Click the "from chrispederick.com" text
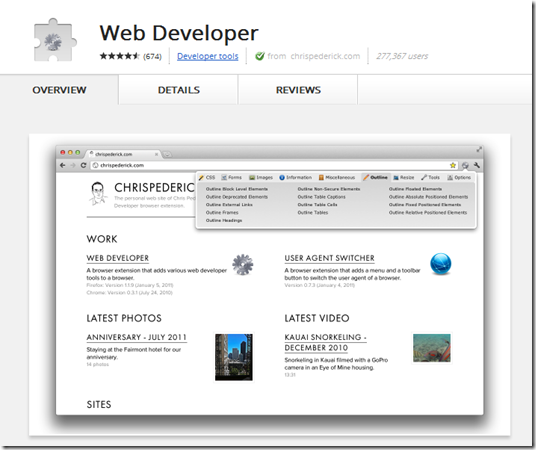Screen dimensions: 536x450 pos(313,56)
